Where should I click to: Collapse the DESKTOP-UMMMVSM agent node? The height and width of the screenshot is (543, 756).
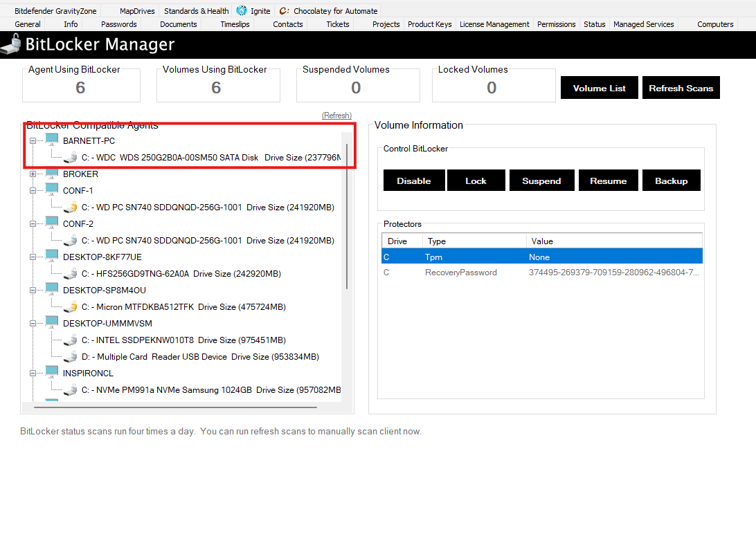tap(33, 323)
